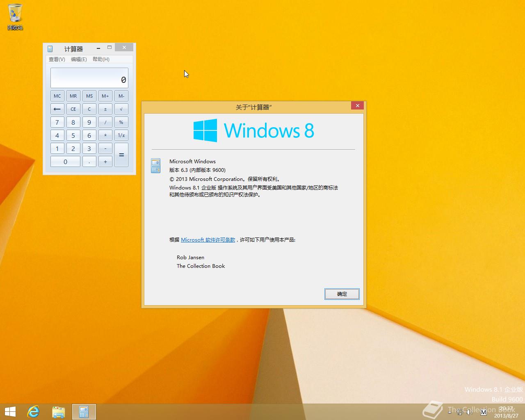Click the / divide button
Viewport: 525px width, 420px height.
pos(105,122)
